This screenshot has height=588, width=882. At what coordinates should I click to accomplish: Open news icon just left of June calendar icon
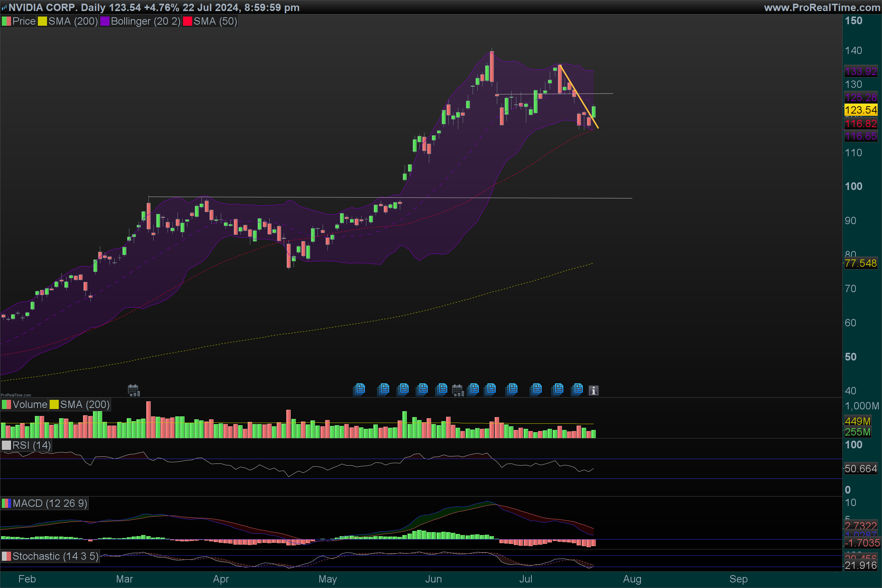(x=441, y=389)
